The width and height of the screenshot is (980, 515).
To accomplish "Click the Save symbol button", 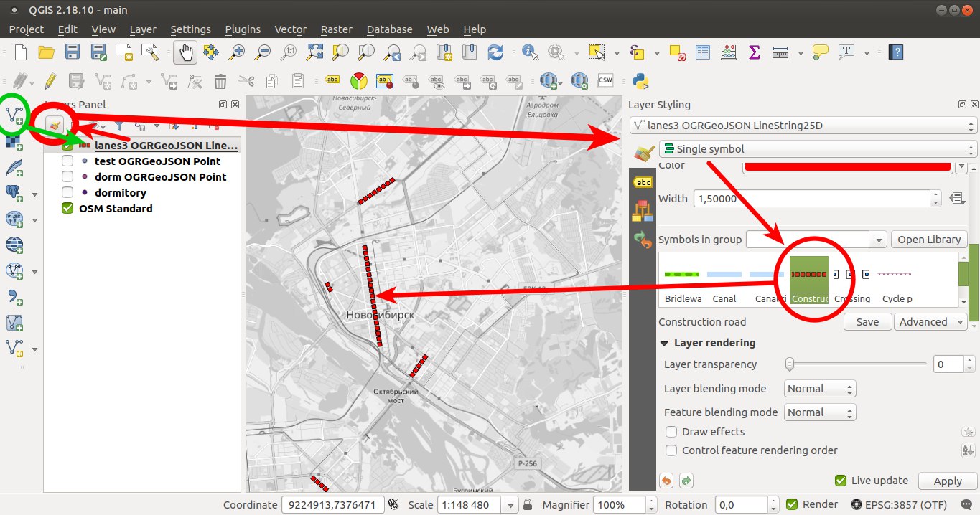I will tap(867, 322).
